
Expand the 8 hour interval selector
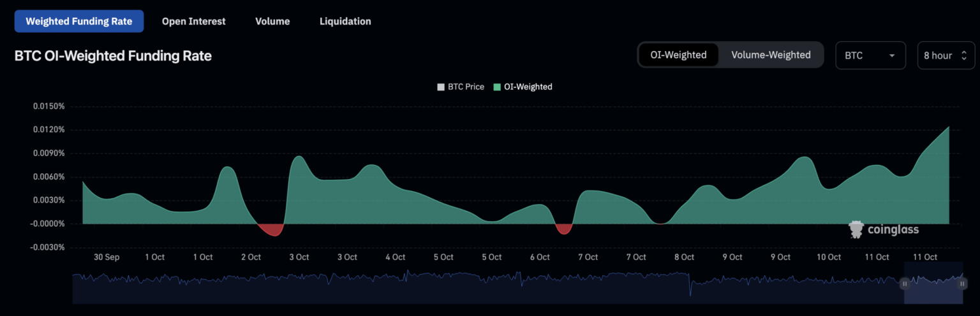tap(946, 55)
